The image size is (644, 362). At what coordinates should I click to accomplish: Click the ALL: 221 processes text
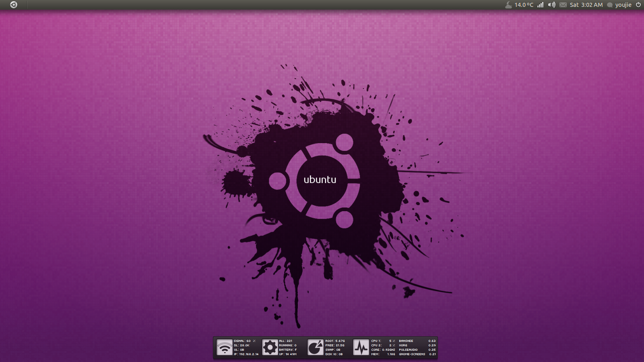286,341
